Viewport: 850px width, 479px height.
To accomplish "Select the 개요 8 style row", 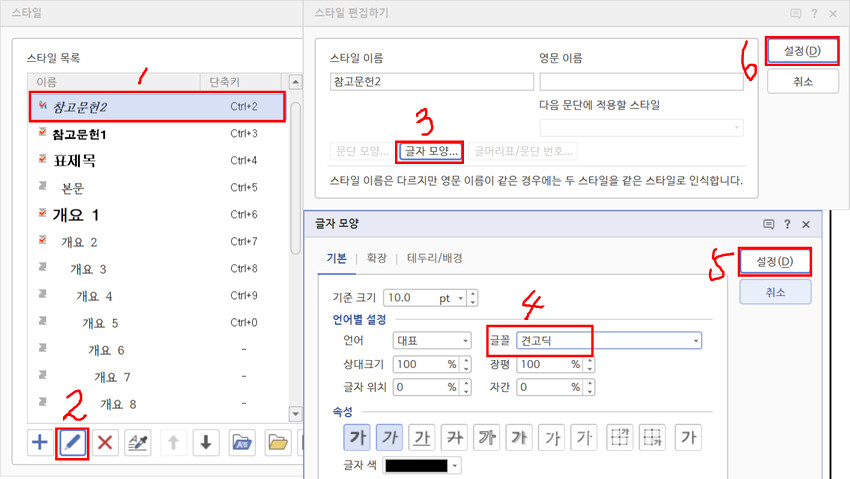I will pos(157,404).
